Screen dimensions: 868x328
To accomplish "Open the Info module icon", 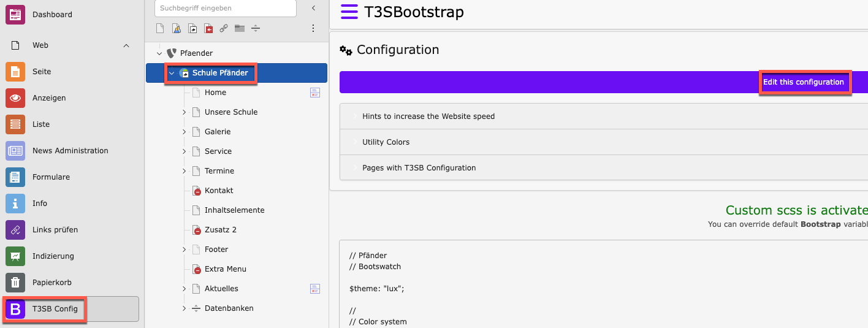I will (x=15, y=204).
